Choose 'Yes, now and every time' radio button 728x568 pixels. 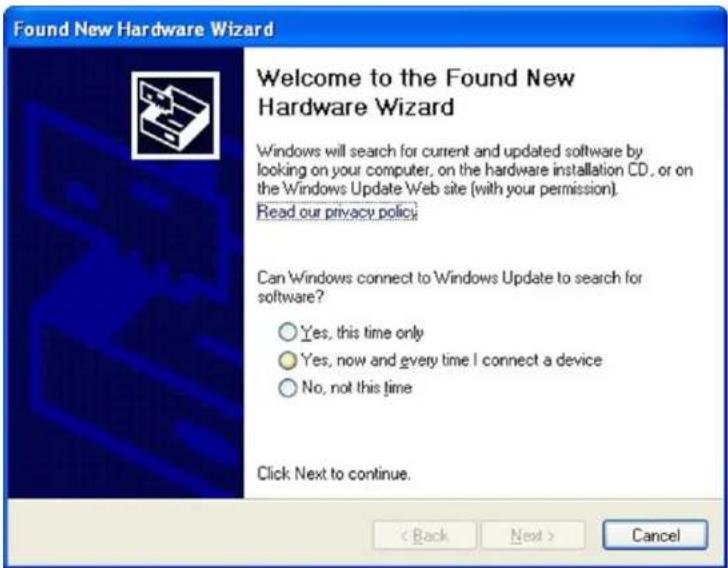[287, 360]
